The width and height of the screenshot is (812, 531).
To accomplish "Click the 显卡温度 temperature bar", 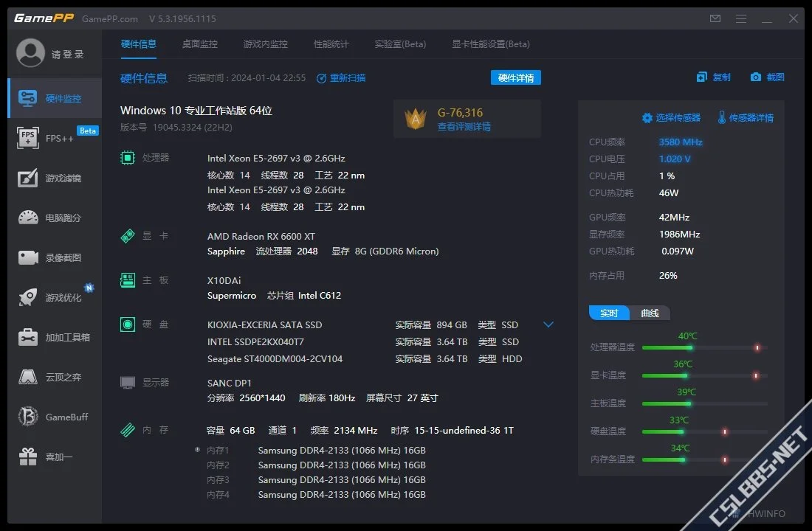I will click(x=705, y=375).
